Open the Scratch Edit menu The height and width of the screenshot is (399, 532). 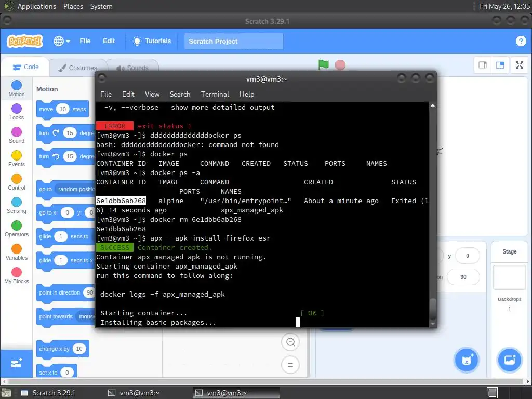coord(109,41)
